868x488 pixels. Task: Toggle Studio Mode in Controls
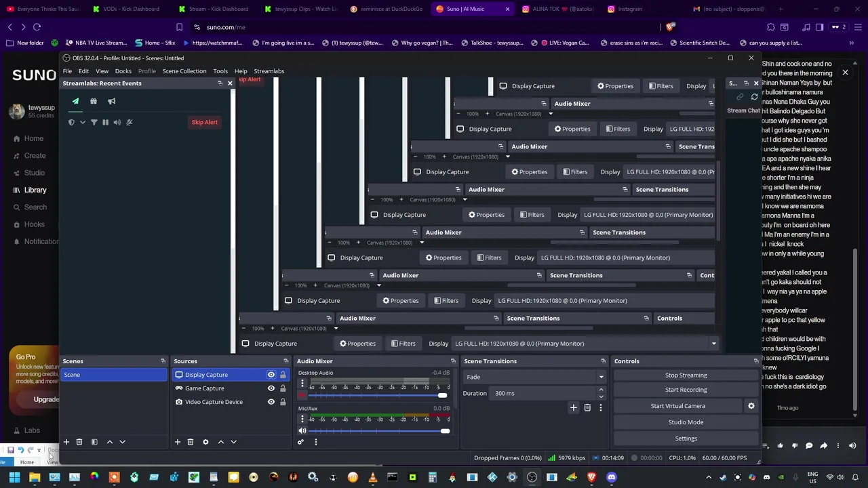(686, 422)
